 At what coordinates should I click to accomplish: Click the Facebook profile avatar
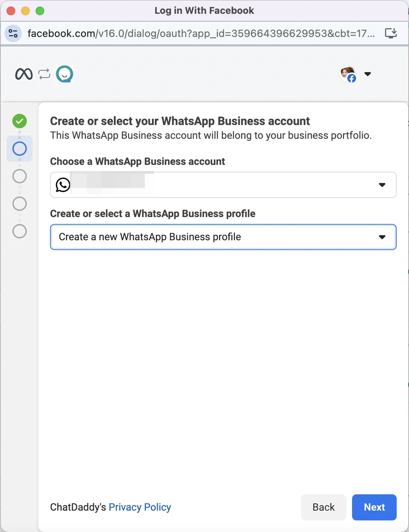pyautogui.click(x=348, y=74)
